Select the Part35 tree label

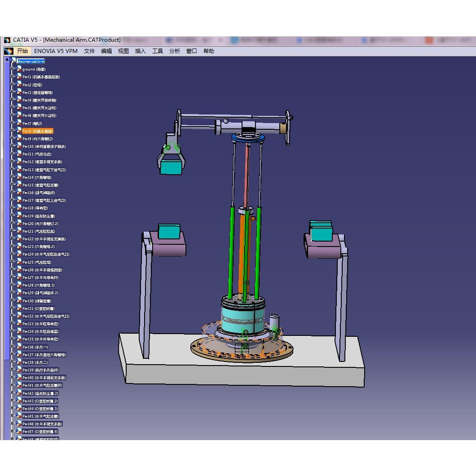click(41, 339)
